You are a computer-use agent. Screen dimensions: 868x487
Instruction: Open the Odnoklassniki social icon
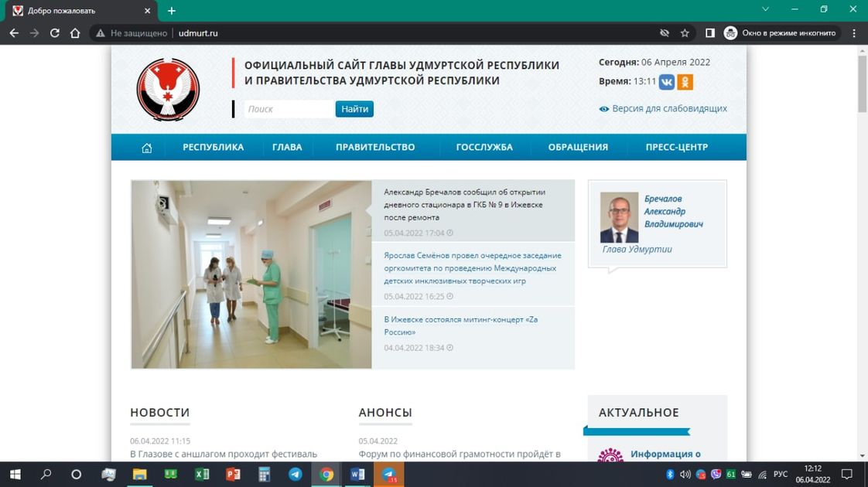(685, 82)
